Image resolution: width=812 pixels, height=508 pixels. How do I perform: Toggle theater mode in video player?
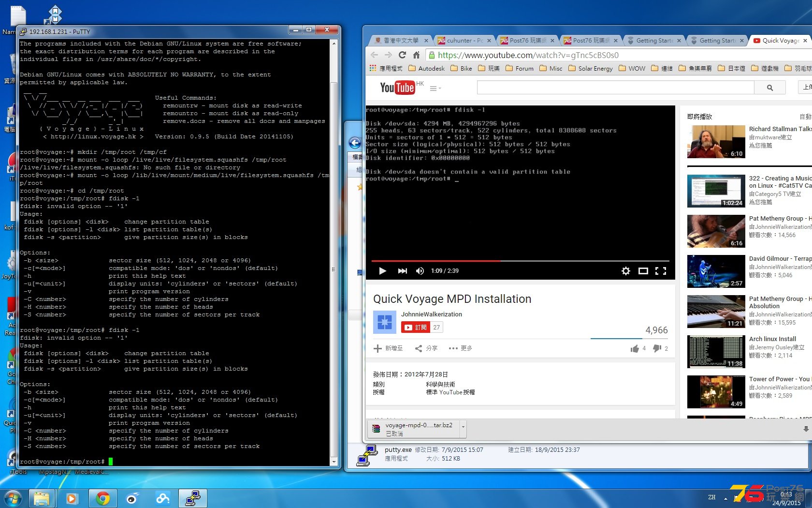[643, 271]
